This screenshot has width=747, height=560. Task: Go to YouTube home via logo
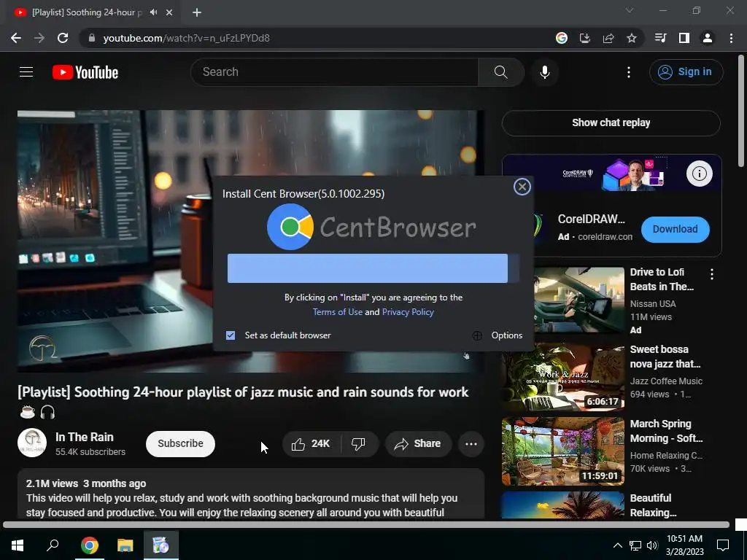[x=85, y=72]
